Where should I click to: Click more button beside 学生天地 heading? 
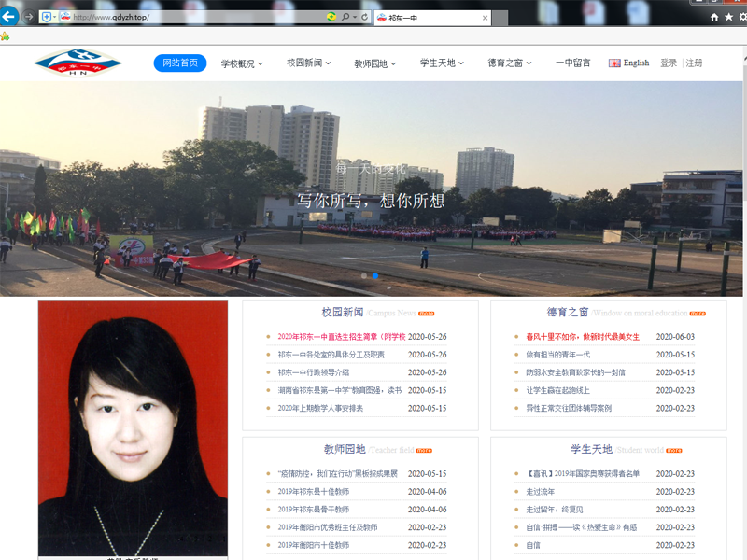673,451
